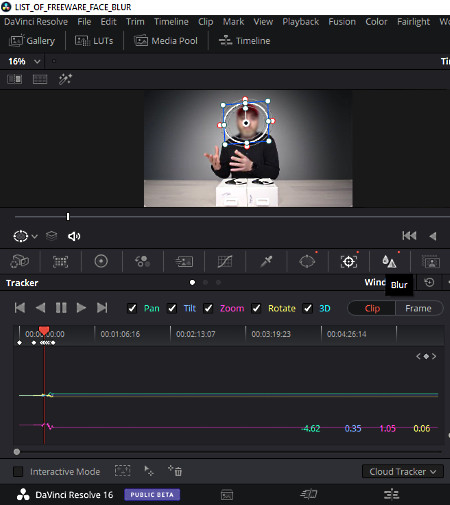
Task: Select the Qualifier eyedropper icon
Action: pyautogui.click(x=266, y=261)
